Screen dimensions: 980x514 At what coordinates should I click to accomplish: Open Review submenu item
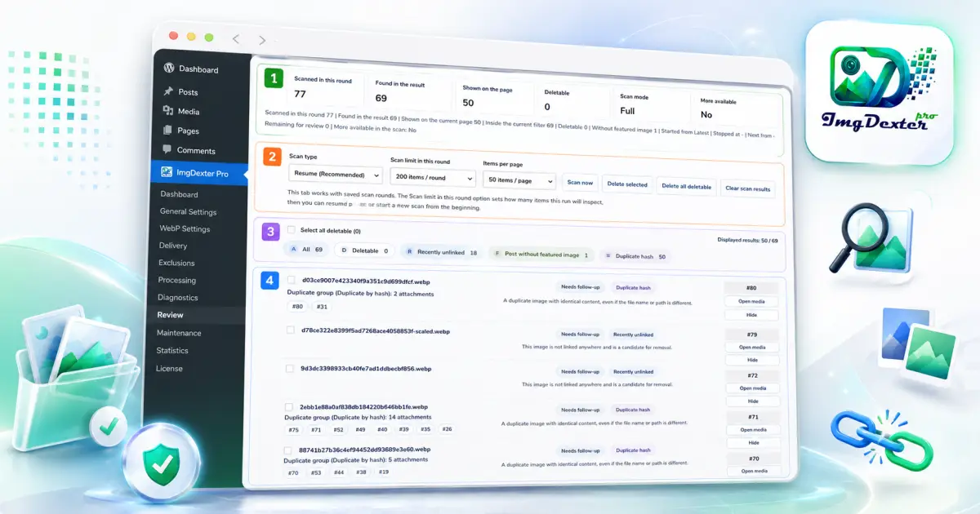coord(170,315)
